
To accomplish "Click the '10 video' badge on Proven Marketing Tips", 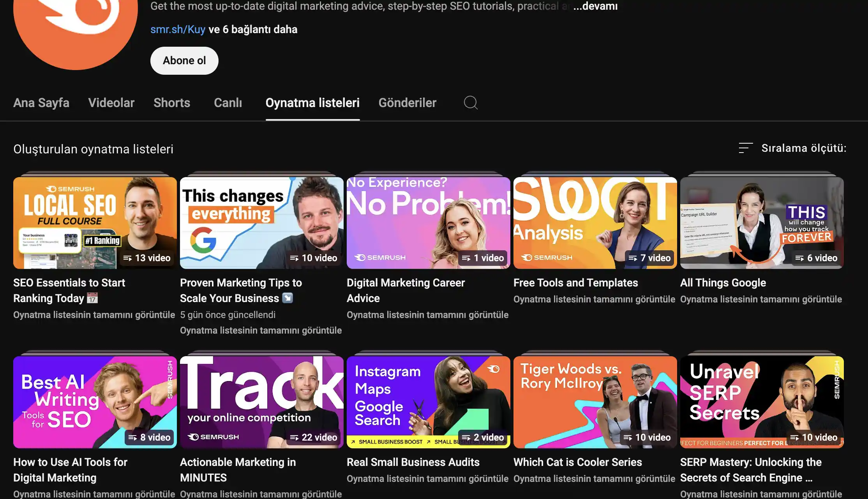I will (x=314, y=258).
